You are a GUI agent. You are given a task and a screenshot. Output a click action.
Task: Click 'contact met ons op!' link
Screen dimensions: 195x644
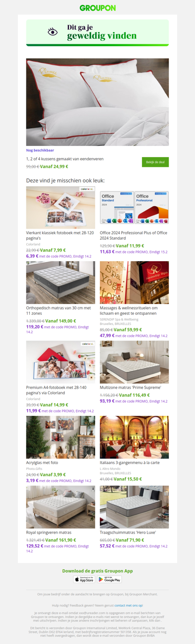click(x=129, y=605)
